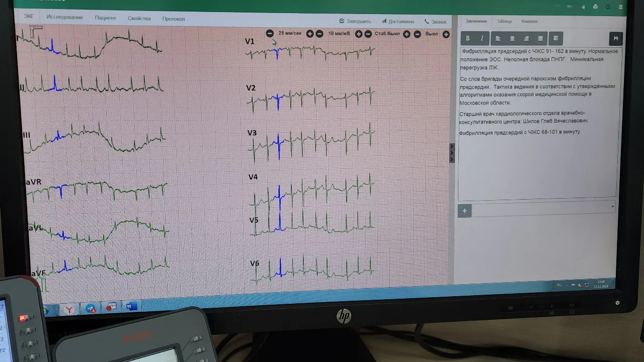Center-align the conclusion text
The image size is (644, 362).
point(512,38)
